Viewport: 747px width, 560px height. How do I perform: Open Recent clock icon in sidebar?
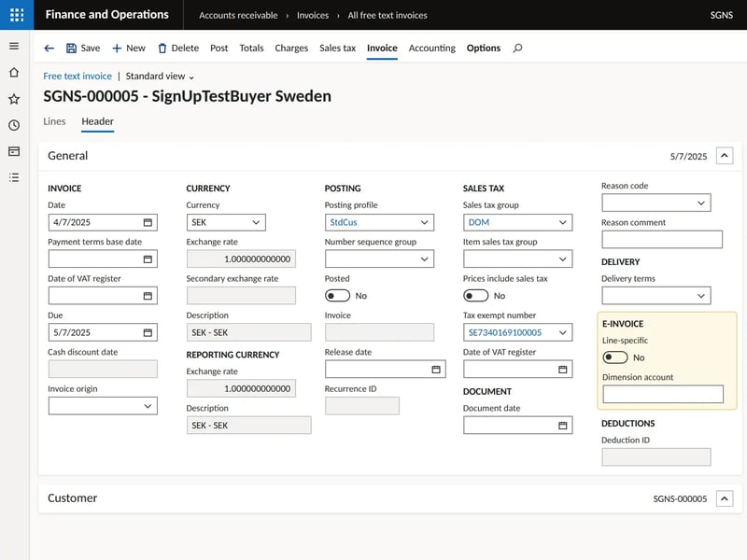(14, 125)
